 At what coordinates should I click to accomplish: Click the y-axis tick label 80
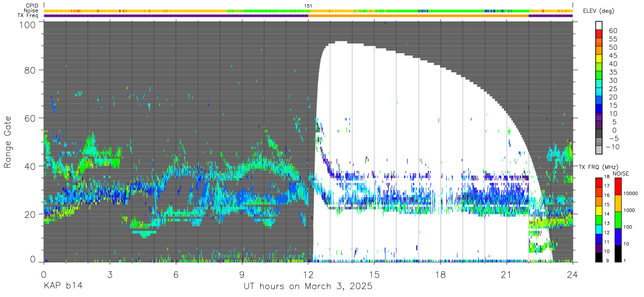(x=30, y=71)
